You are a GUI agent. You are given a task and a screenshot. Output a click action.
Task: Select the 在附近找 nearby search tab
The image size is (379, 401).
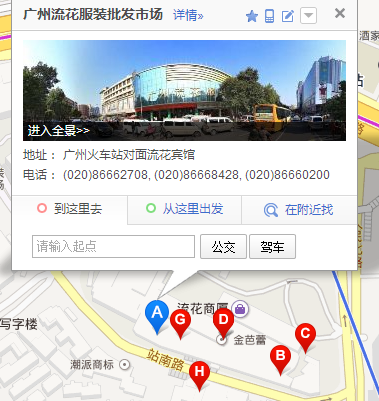[299, 210]
